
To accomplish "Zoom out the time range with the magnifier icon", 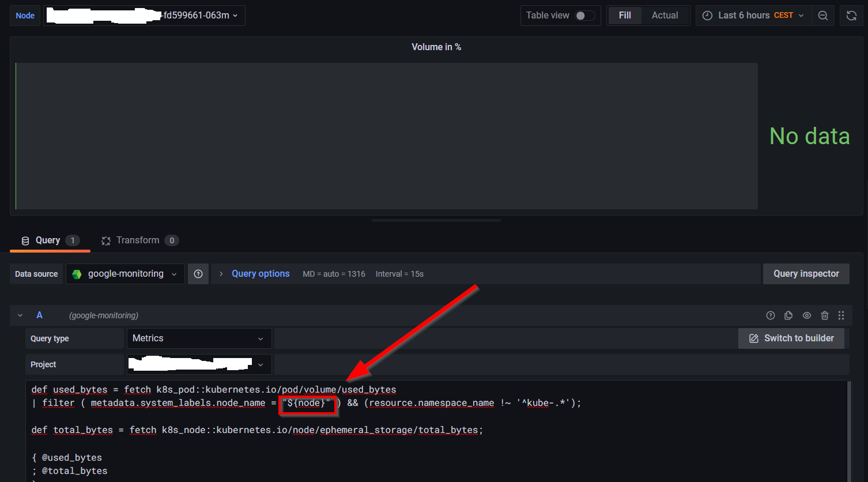I will click(x=823, y=16).
